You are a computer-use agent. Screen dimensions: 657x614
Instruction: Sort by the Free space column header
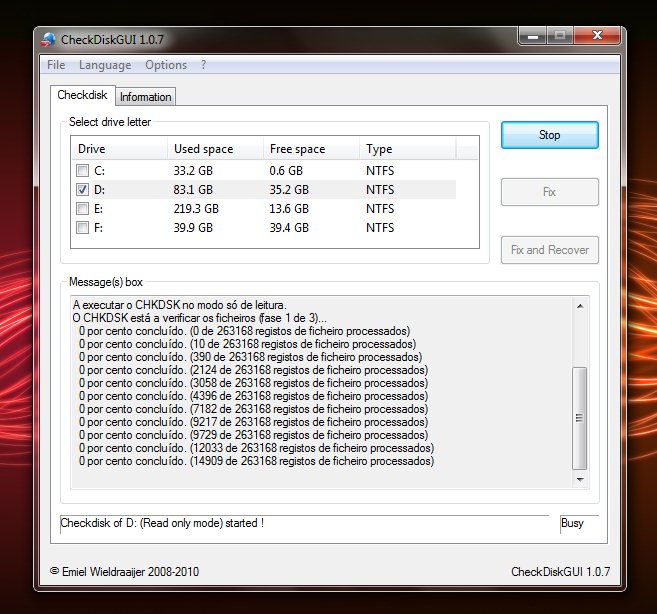(x=311, y=149)
